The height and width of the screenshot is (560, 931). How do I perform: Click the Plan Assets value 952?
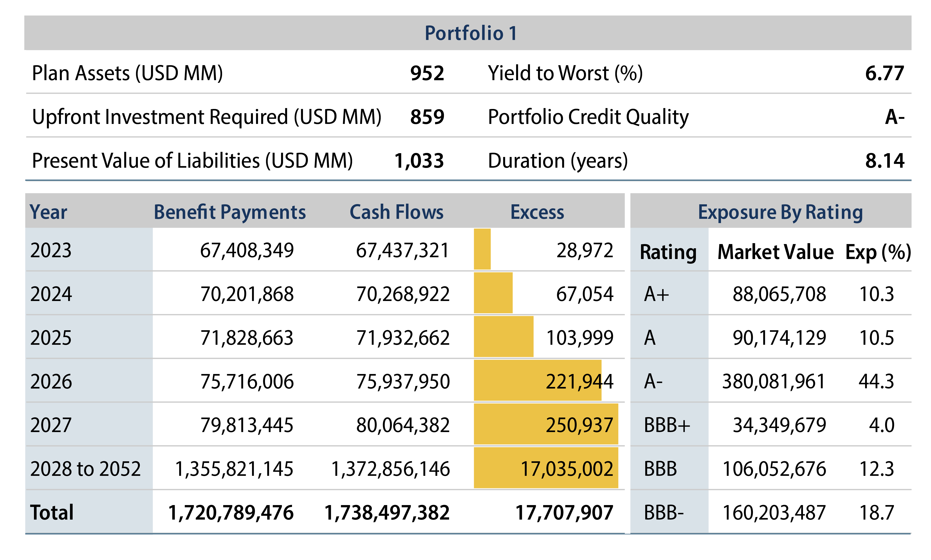[x=427, y=73]
